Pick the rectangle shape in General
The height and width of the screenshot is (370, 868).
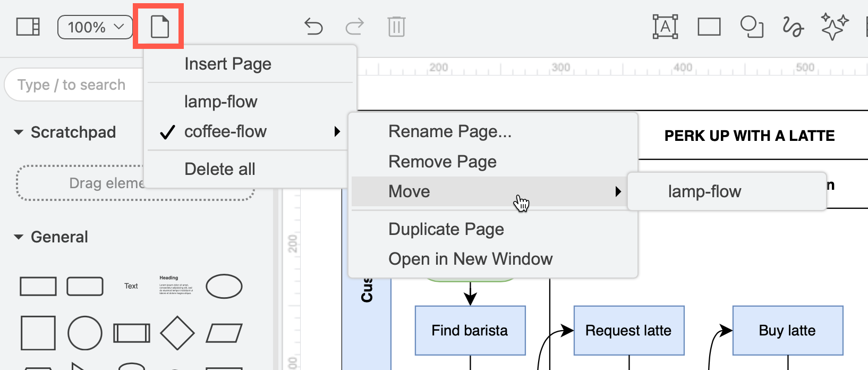pos(38,286)
